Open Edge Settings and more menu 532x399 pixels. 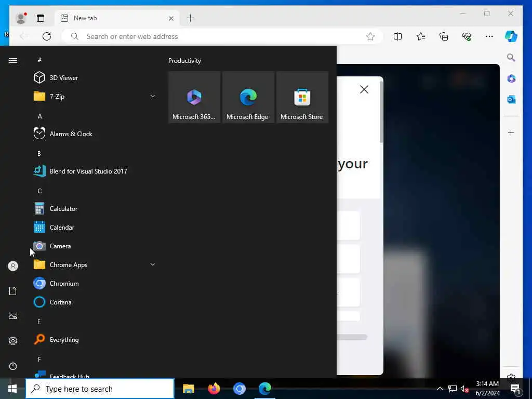[x=489, y=36]
